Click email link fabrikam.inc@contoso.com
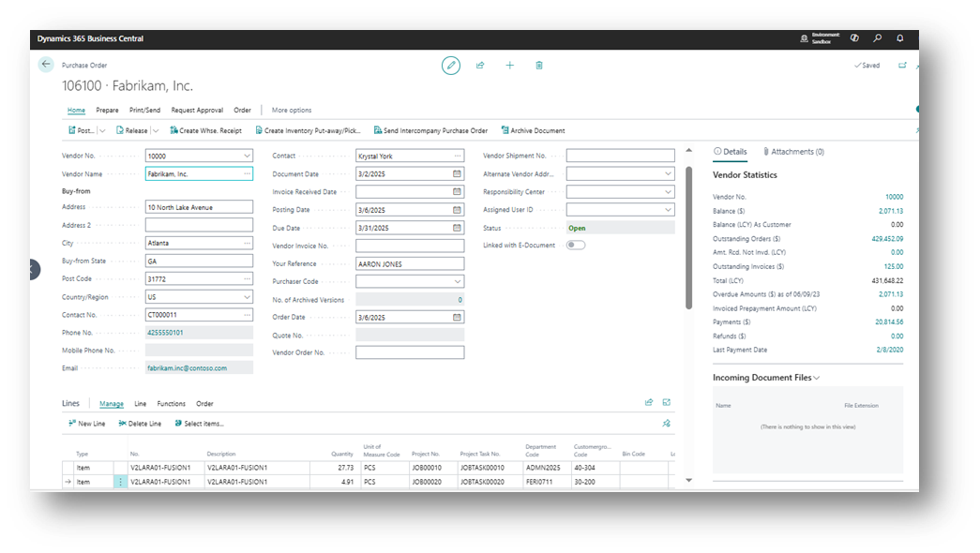Image resolution: width=980 pixels, height=553 pixels. tap(187, 368)
